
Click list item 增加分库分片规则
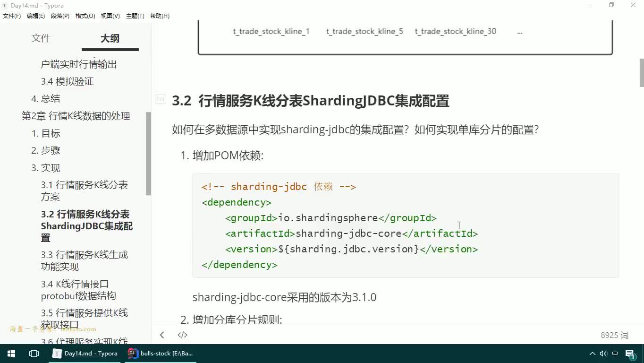click(237, 320)
